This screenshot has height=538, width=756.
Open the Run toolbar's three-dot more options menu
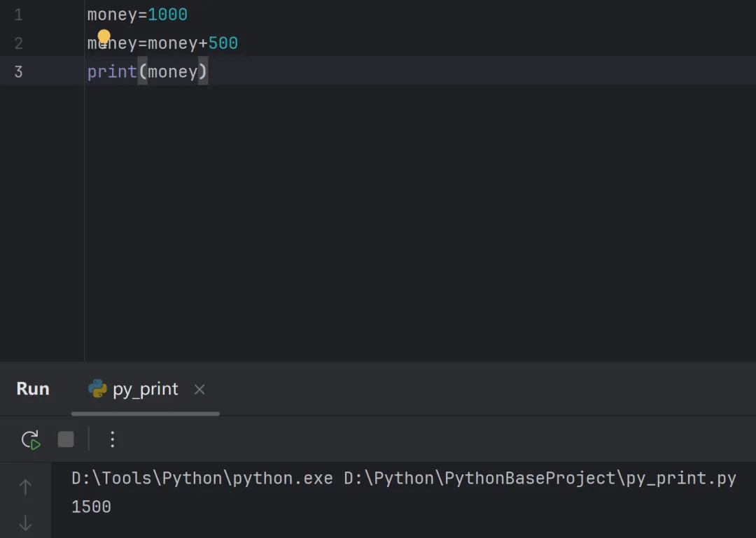tap(112, 439)
